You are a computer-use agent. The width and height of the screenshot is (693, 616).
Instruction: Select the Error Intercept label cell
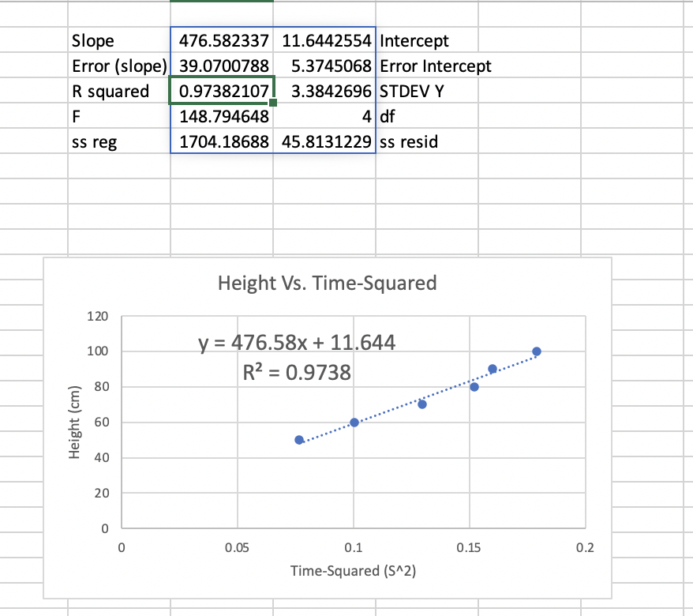point(426,66)
